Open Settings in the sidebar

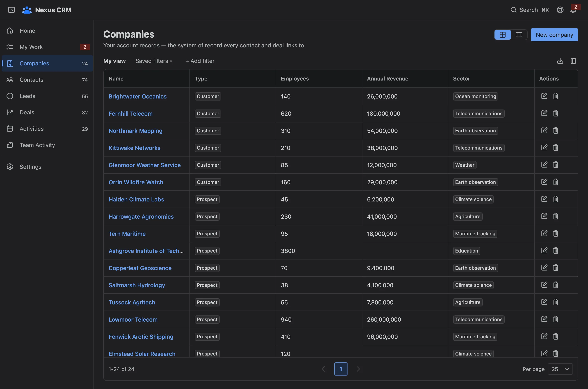[47, 167]
